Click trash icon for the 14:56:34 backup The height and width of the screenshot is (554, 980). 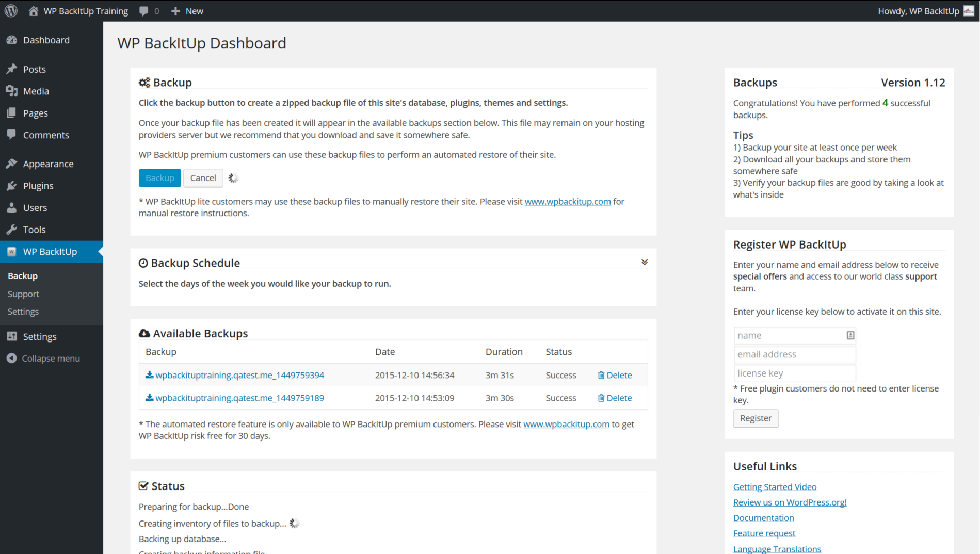point(601,375)
